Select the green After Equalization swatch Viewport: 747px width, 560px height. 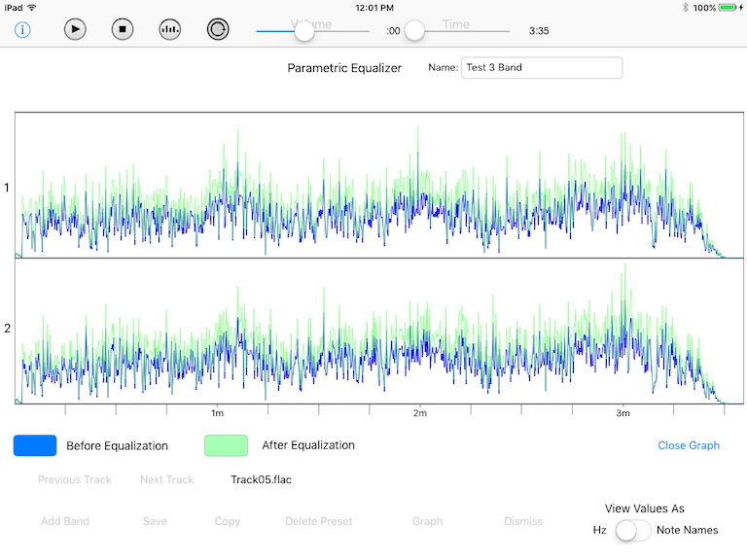coord(226,445)
